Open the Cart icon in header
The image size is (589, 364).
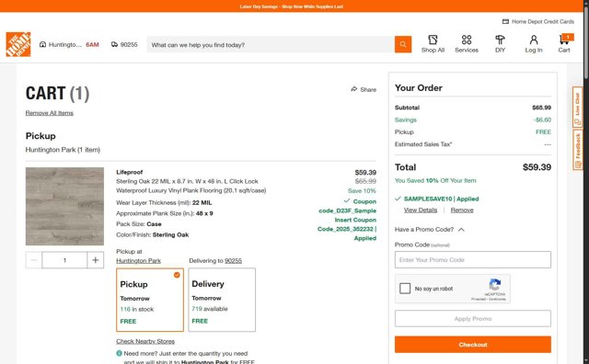564,43
